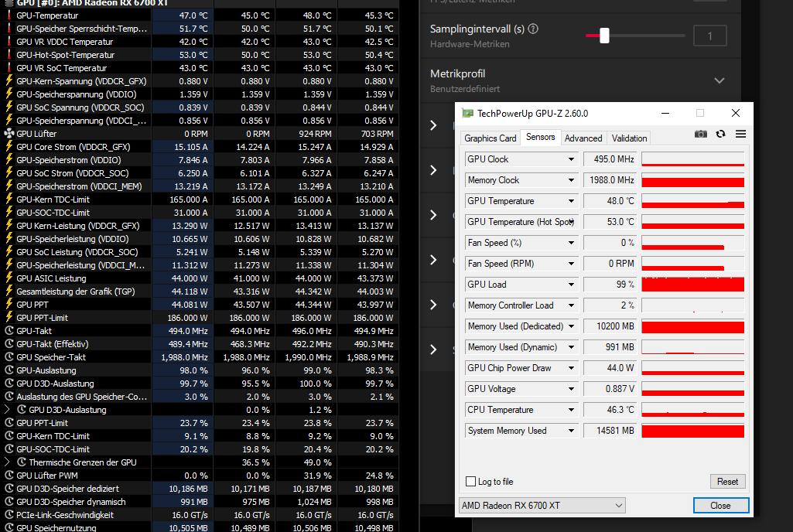Click the Memory Controller Load value 2 %
The height and width of the screenshot is (532, 793).
point(610,305)
